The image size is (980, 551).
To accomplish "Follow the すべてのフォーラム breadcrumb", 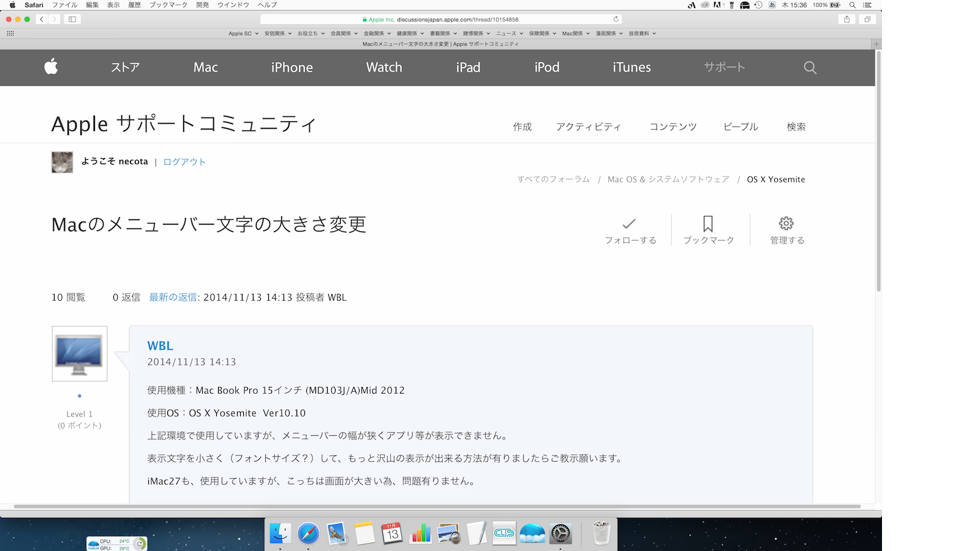I will (553, 179).
